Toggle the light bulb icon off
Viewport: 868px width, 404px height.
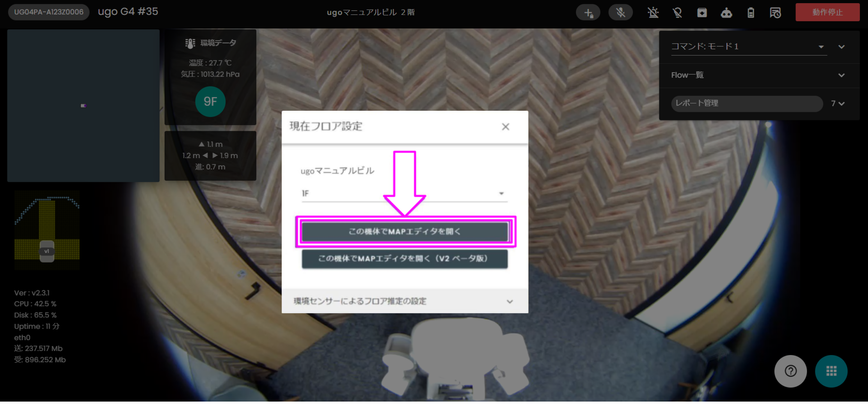pos(677,12)
